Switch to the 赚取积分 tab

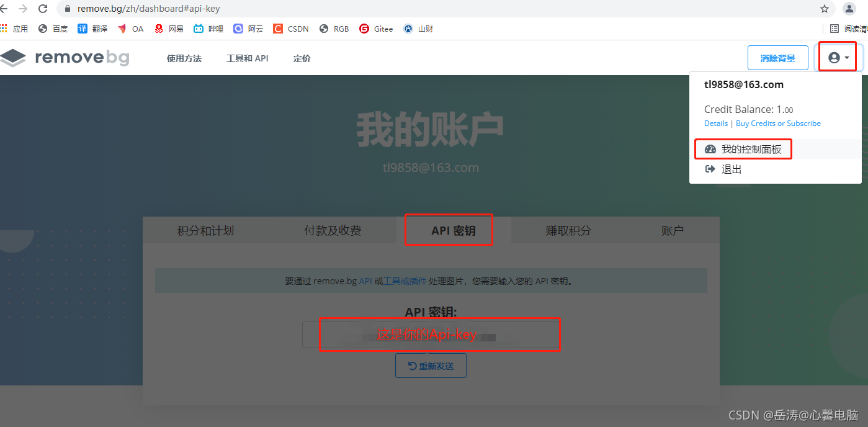tap(568, 231)
